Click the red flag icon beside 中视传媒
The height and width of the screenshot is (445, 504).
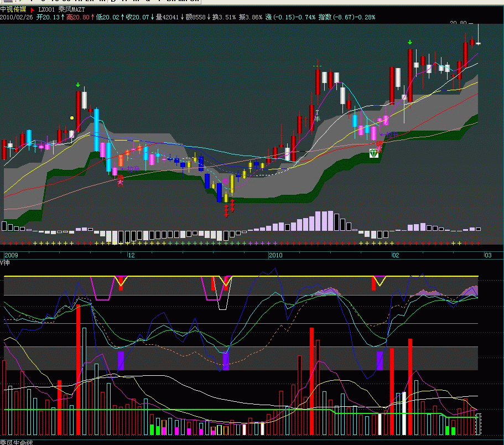[x=32, y=10]
